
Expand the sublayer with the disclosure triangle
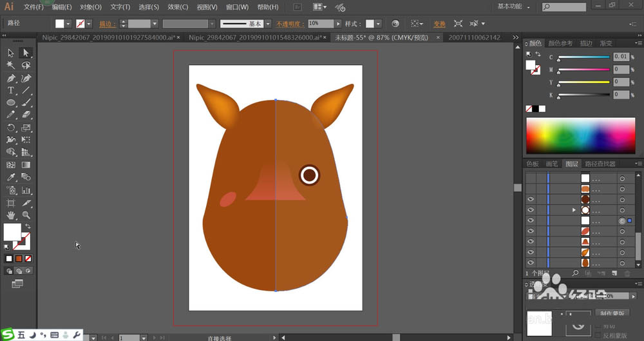(573, 210)
